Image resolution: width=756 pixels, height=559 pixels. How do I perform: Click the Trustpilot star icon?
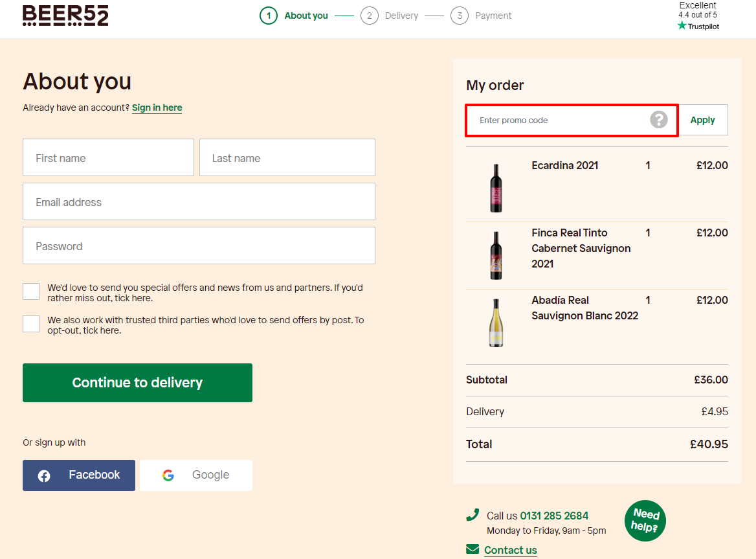point(682,27)
